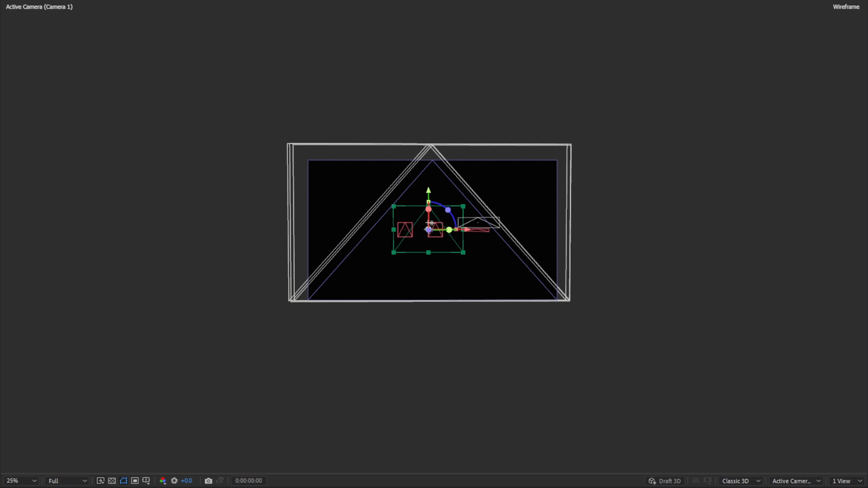Open the 25% magnification dropdown
Screen dimensions: 868x488
tap(21, 481)
